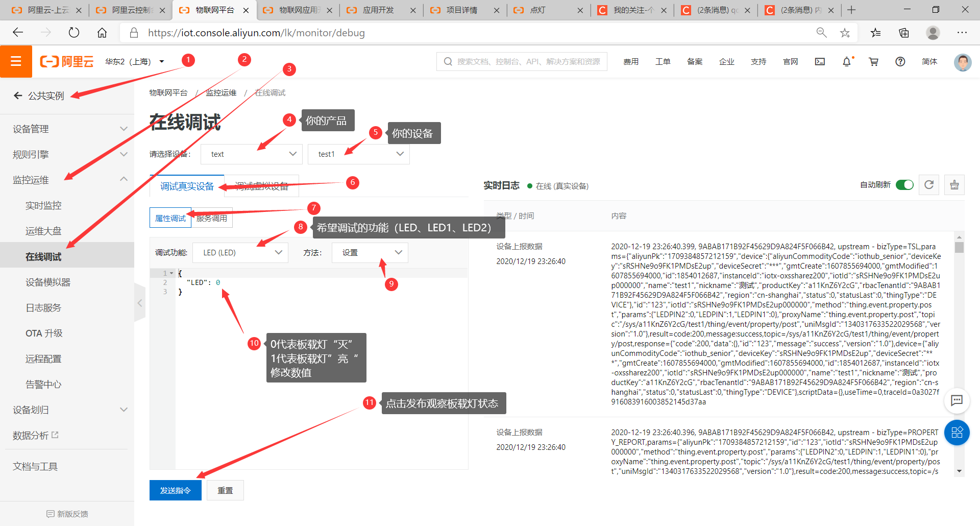The width and height of the screenshot is (980, 526).
Task: Open the Cloud Shell terminal icon
Action: point(820,61)
